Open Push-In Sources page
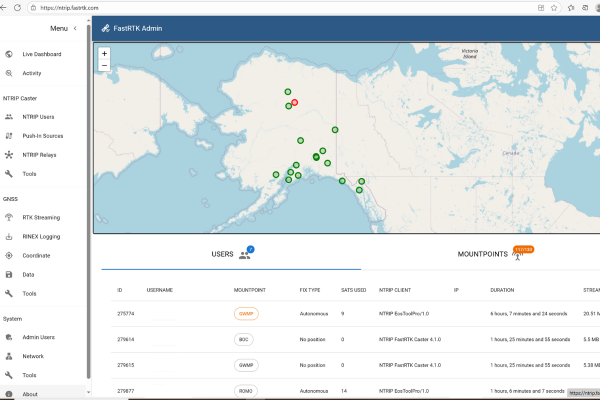This screenshot has height=400, width=600. [43, 136]
